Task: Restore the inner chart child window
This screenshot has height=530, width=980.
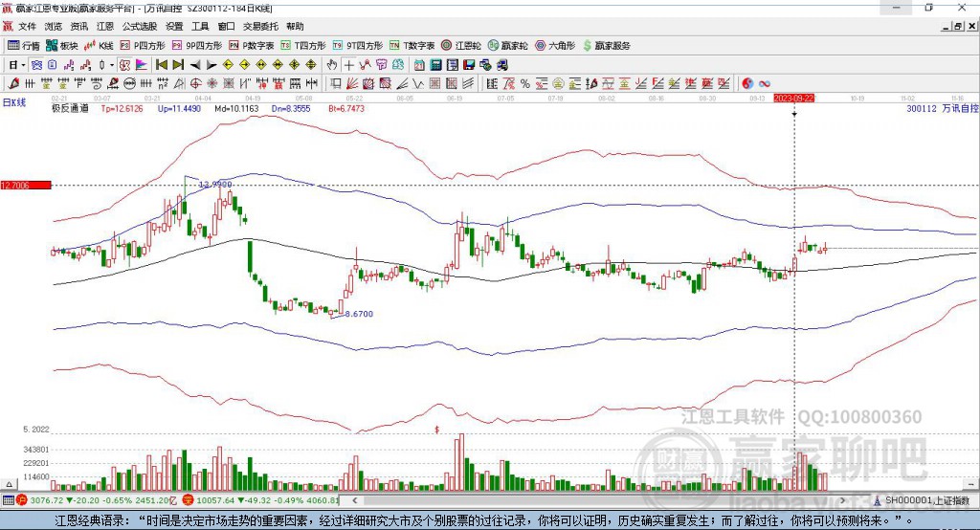Action: pos(959,26)
